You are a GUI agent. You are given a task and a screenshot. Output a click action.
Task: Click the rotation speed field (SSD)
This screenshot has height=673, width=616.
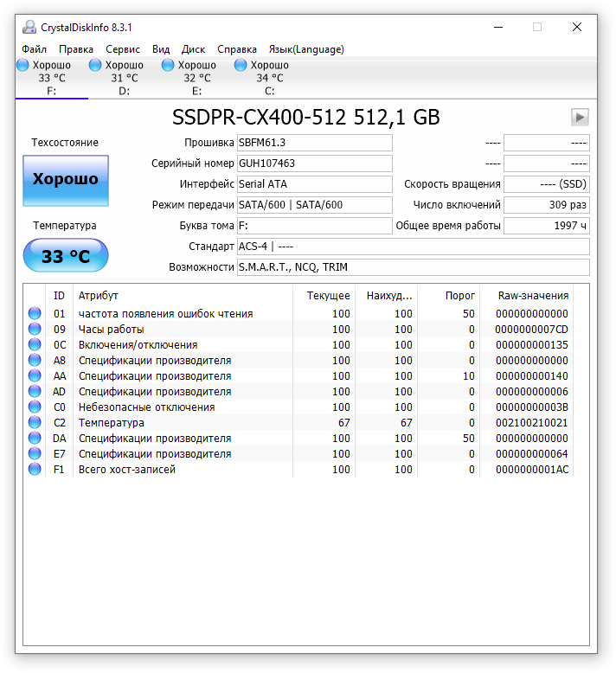point(547,184)
